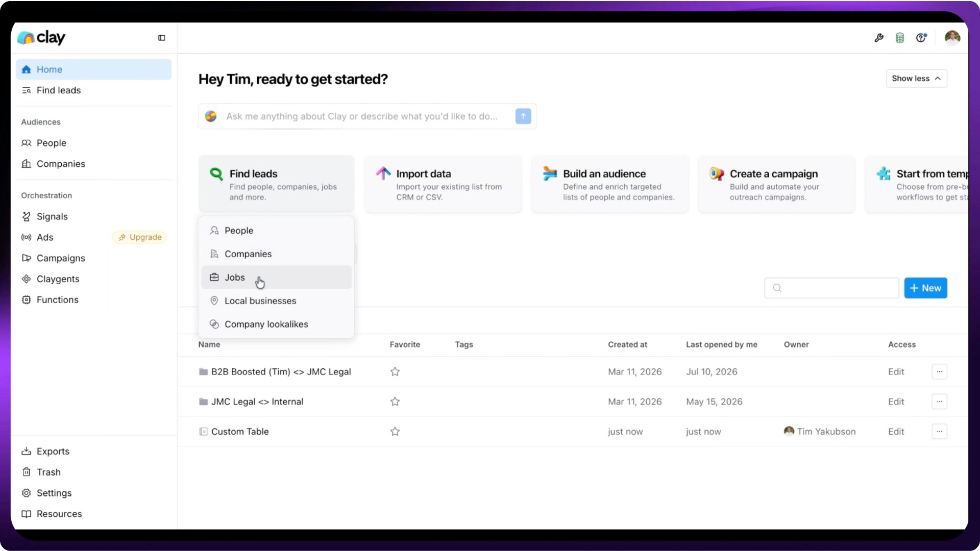Click the Clay logo
980x551 pixels.
[x=41, y=37]
